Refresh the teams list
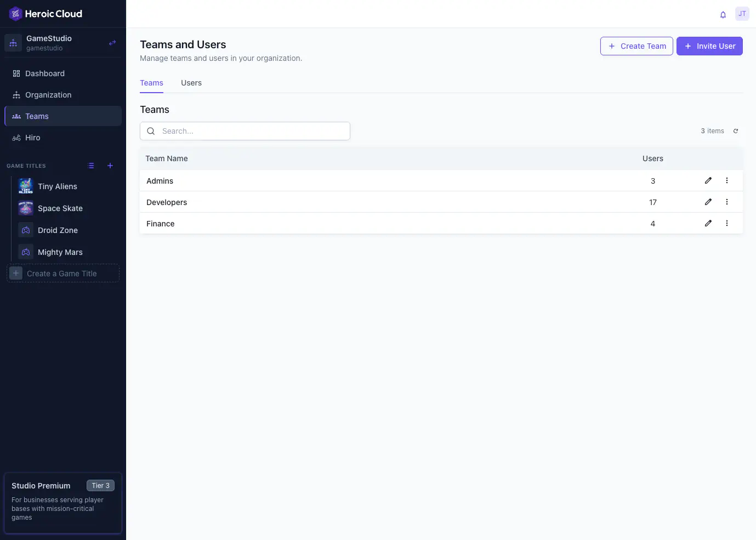This screenshot has width=756, height=540. point(736,130)
